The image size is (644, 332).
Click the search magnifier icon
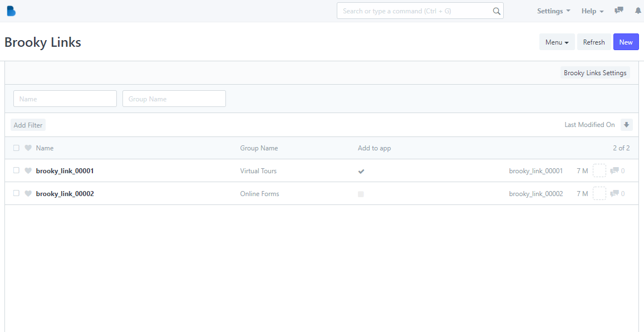(x=496, y=11)
